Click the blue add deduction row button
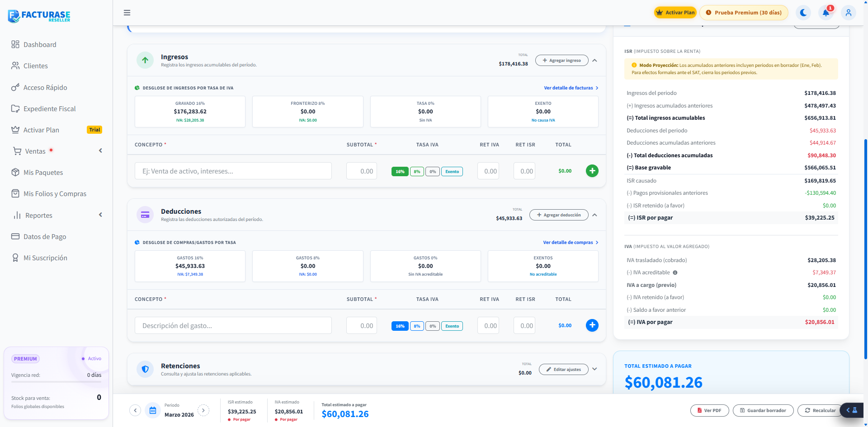Image resolution: width=868 pixels, height=427 pixels. tap(592, 325)
